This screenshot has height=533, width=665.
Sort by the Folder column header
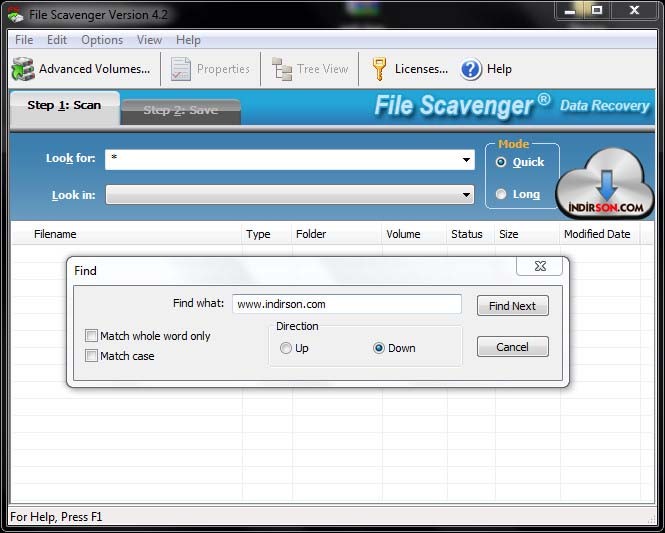click(x=337, y=234)
